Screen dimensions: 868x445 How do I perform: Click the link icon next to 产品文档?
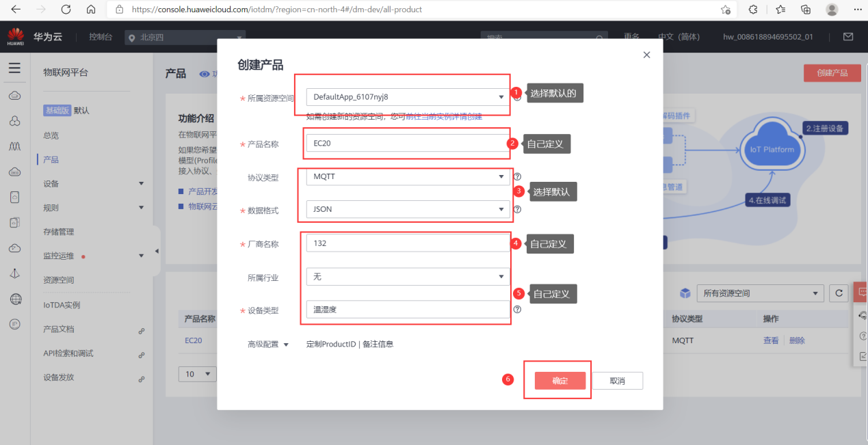pos(142,330)
